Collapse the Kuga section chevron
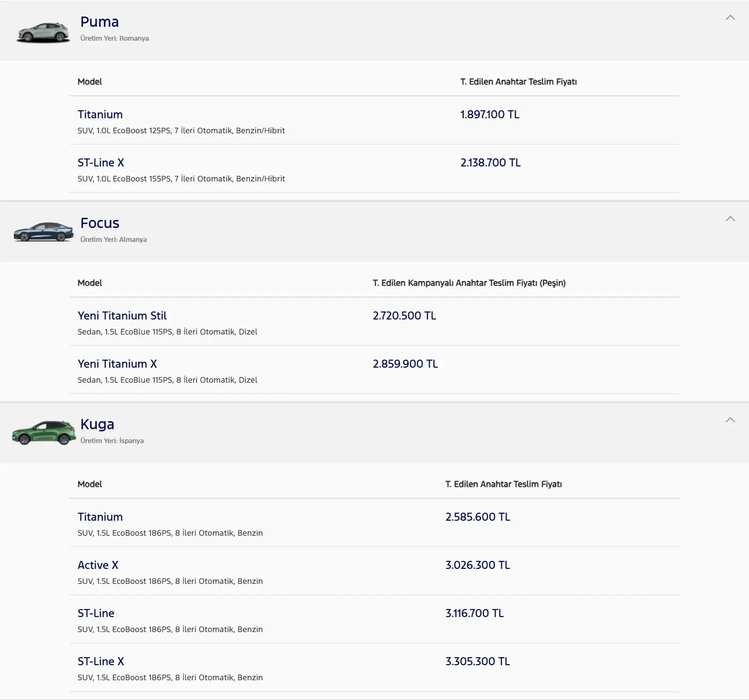This screenshot has height=700, width=749. coord(730,420)
